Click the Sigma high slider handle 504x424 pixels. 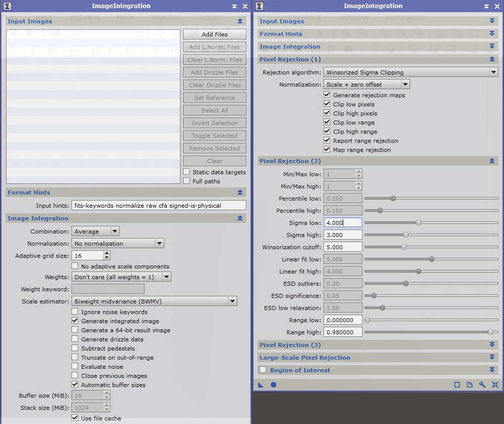pos(406,235)
